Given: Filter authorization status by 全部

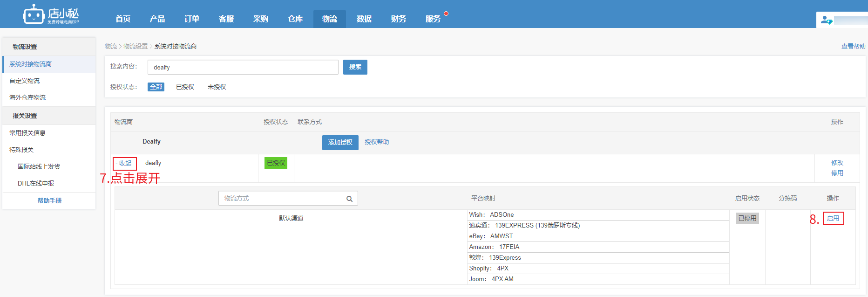Looking at the screenshot, I should coord(156,87).
